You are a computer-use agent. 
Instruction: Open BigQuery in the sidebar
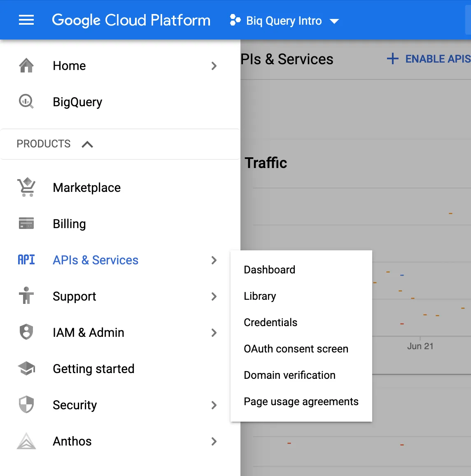pyautogui.click(x=77, y=102)
